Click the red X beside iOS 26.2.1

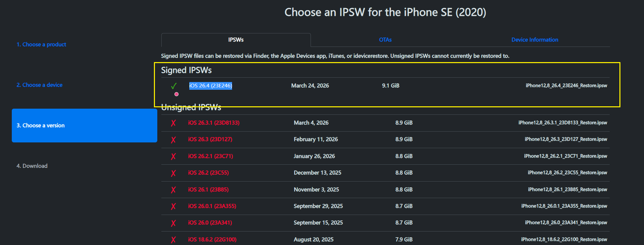pos(173,156)
